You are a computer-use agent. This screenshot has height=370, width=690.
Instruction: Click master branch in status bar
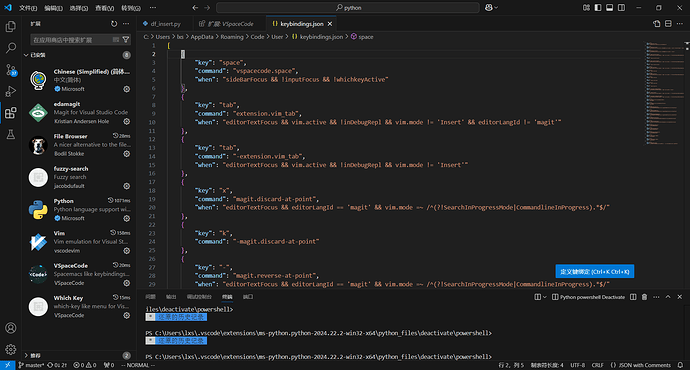tap(31, 365)
